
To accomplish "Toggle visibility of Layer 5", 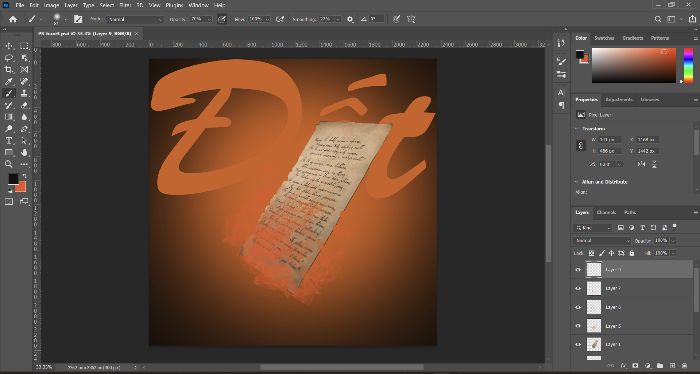I will pos(578,326).
